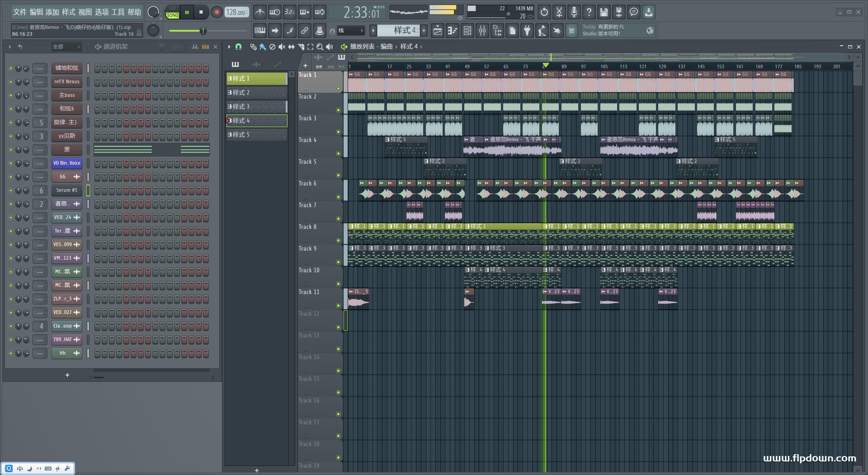Select the slice tool in the playlist toolbar
The height and width of the screenshot is (475, 868).
pyautogui.click(x=301, y=47)
